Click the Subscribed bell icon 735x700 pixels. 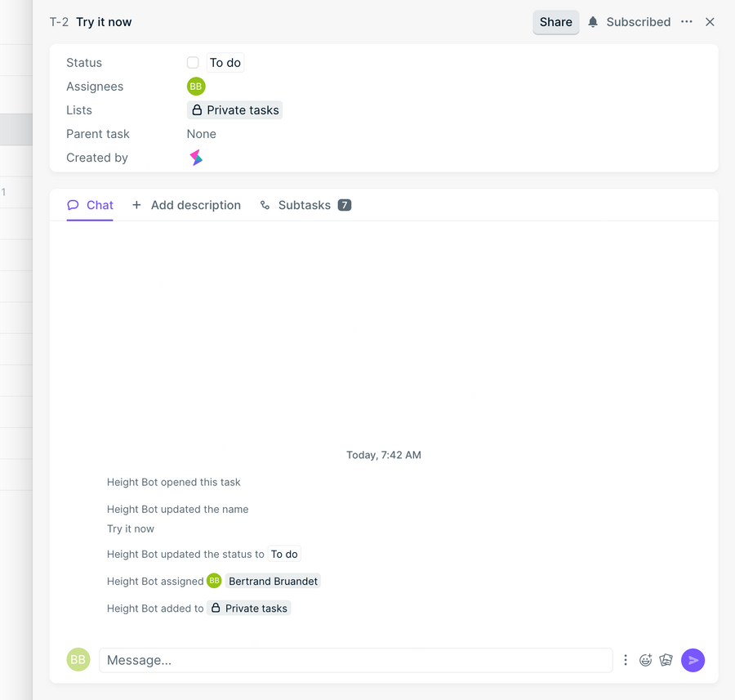pos(595,22)
